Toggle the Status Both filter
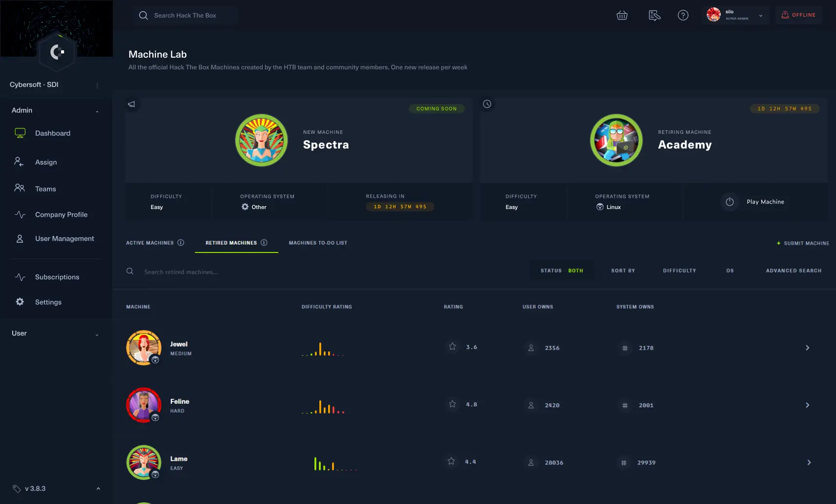Image resolution: width=836 pixels, height=504 pixels. (562, 271)
